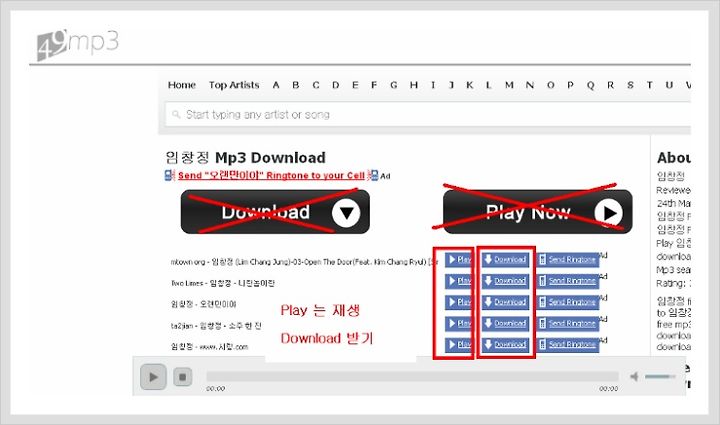Click the large black Play Now banner
This screenshot has width=720, height=425.
click(538, 212)
